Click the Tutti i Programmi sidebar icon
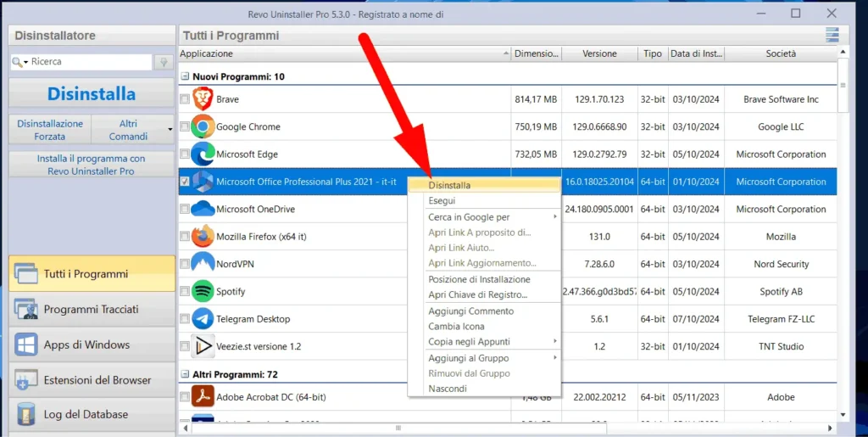 (x=25, y=274)
